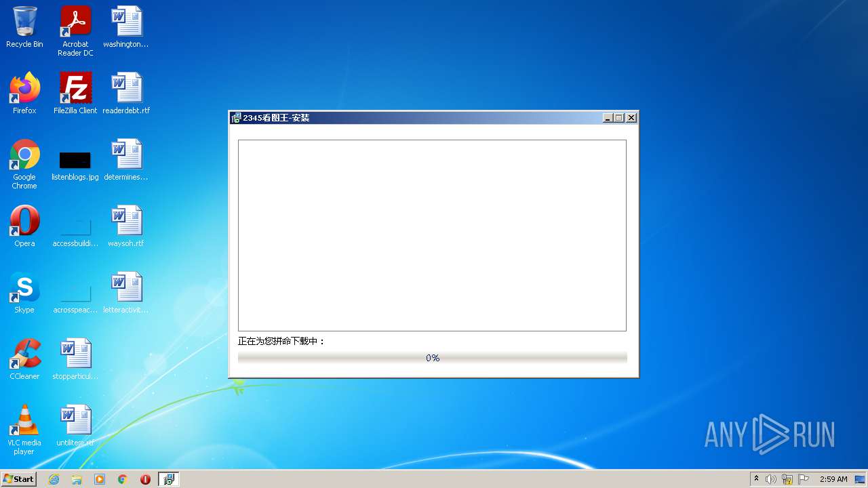868x488 pixels.
Task: Select waysoh.rtf document icon
Action: pos(126,226)
